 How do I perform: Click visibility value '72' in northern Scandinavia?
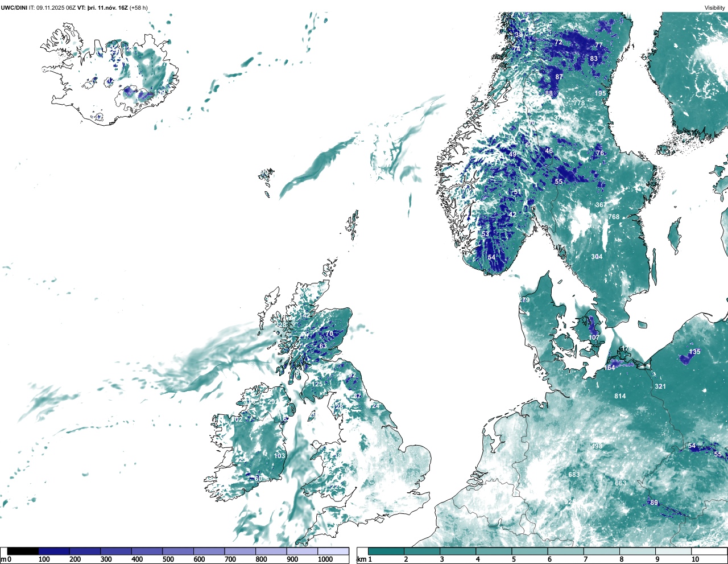[559, 42]
